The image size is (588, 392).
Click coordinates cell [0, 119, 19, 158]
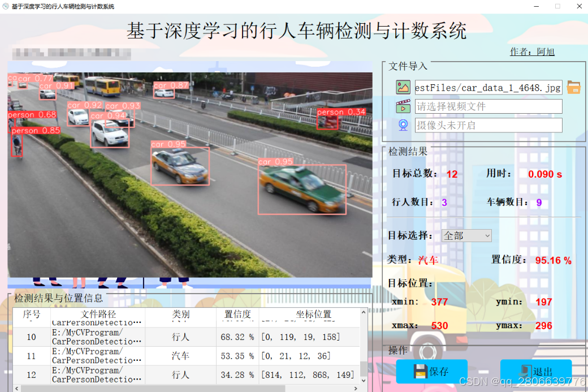[x=309, y=337]
